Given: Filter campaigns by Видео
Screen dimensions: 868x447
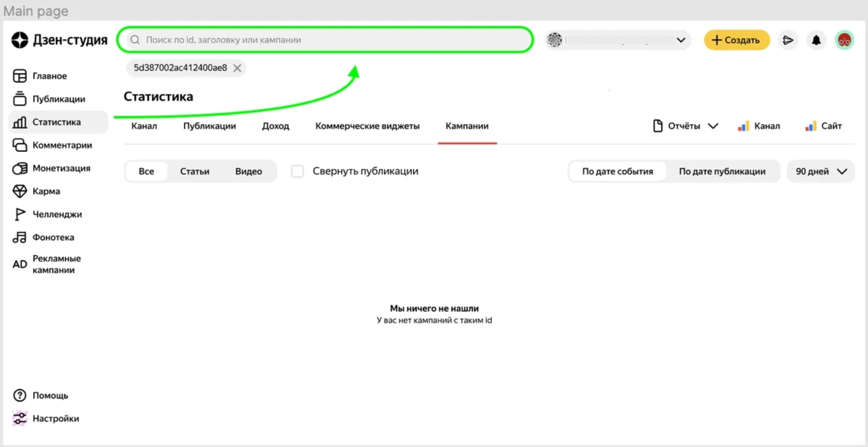Looking at the screenshot, I should click(249, 172).
